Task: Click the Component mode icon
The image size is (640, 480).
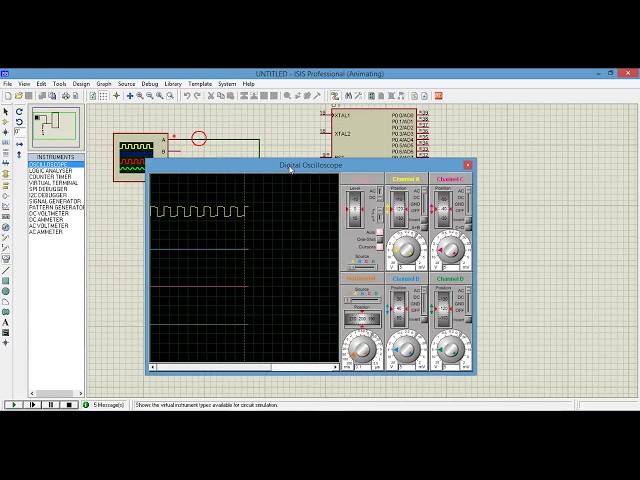Action: tap(6, 122)
